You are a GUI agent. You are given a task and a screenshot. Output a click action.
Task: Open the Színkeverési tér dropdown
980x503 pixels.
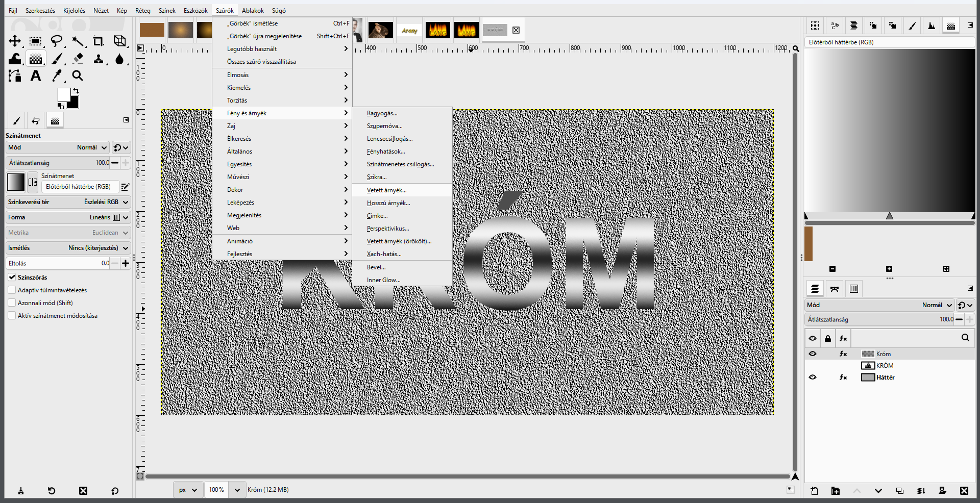click(x=68, y=202)
